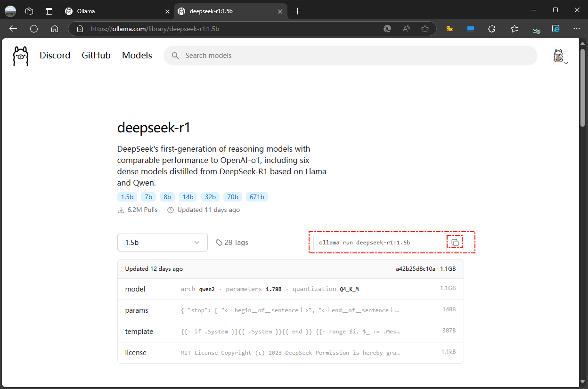Image resolution: width=588 pixels, height=389 pixels.
Task: Select the 8b size tag
Action: click(167, 197)
